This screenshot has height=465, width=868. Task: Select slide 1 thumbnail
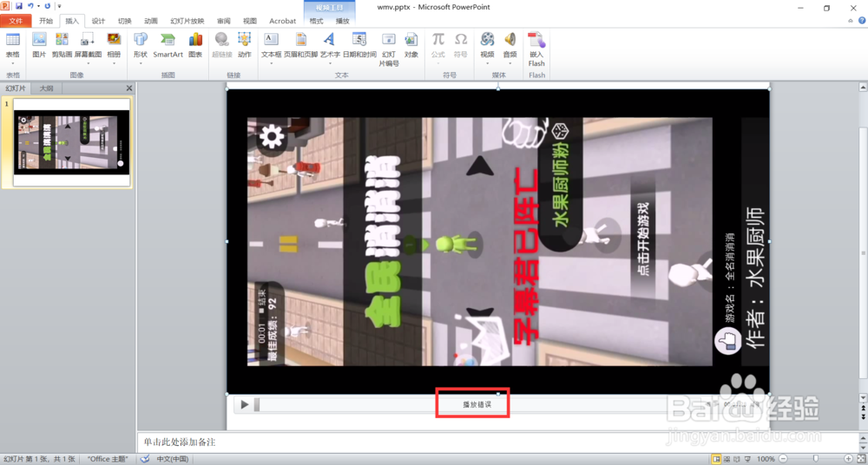[71, 142]
